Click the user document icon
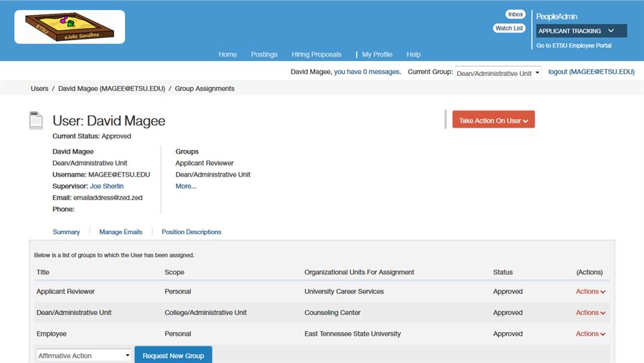The image size is (644, 363). [36, 121]
